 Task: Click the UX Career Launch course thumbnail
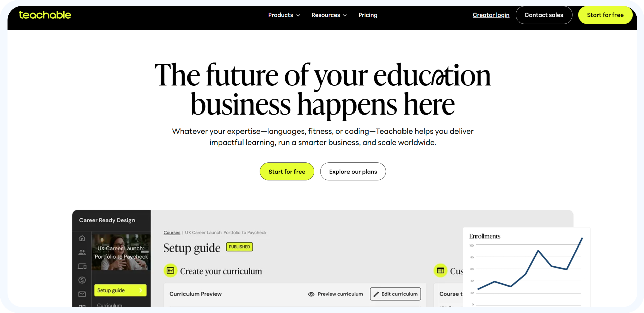(121, 252)
